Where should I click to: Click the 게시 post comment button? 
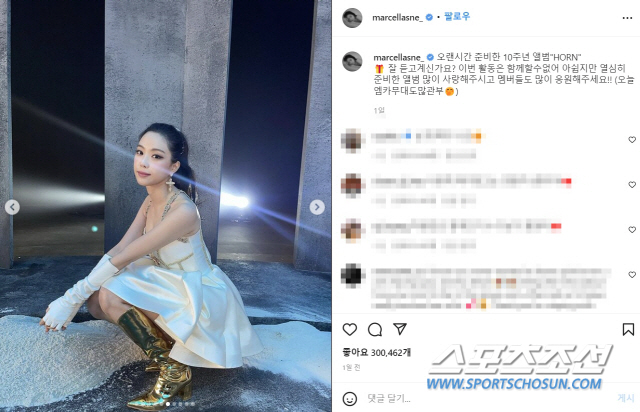(x=626, y=398)
